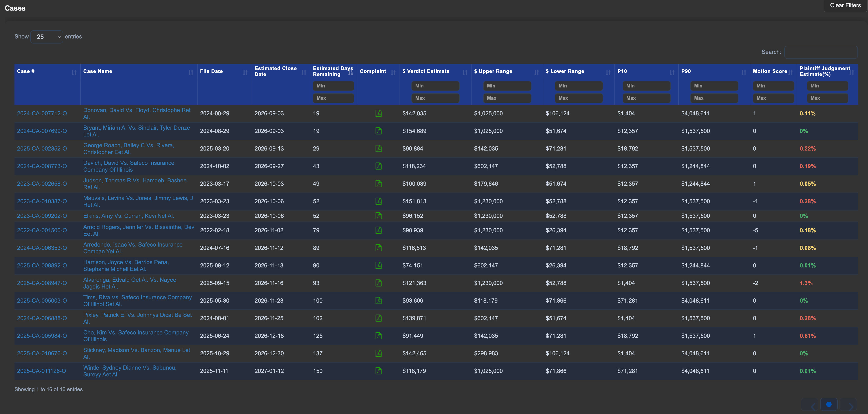Select estimated close date 2027-01-12
868x414 pixels.
[x=269, y=371]
